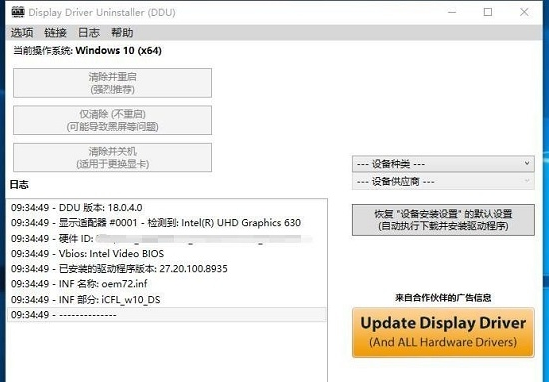Open the 链接 menu
This screenshot has height=382, width=550.
(x=55, y=33)
